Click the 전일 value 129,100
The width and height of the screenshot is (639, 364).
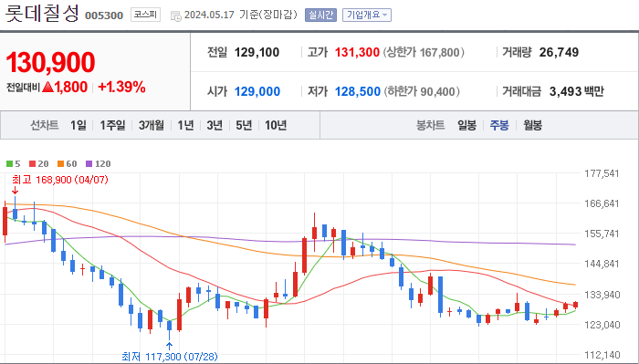(257, 52)
